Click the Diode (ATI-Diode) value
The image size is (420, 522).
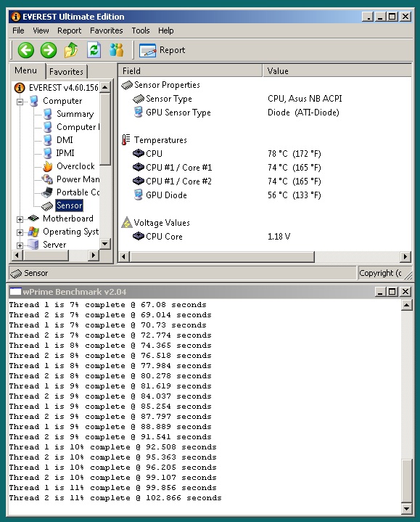coord(303,113)
